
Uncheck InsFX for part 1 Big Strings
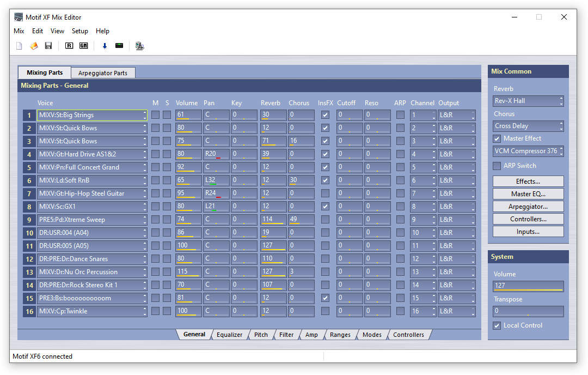tap(325, 115)
